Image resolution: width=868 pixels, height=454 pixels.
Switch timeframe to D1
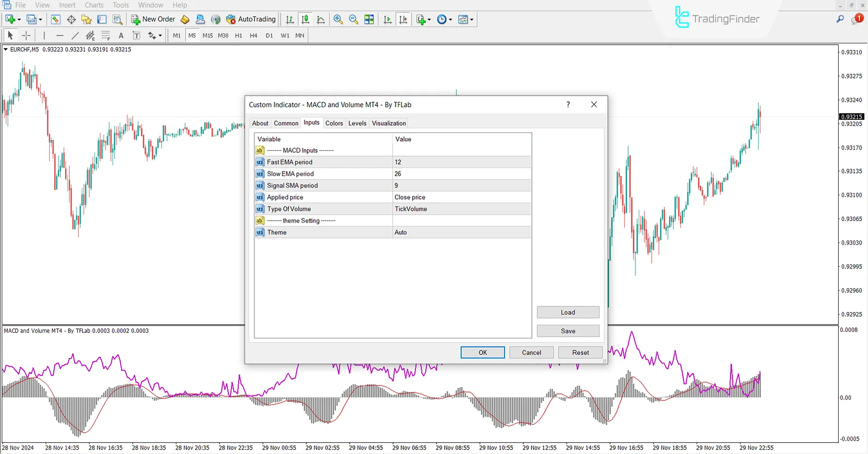coord(269,36)
